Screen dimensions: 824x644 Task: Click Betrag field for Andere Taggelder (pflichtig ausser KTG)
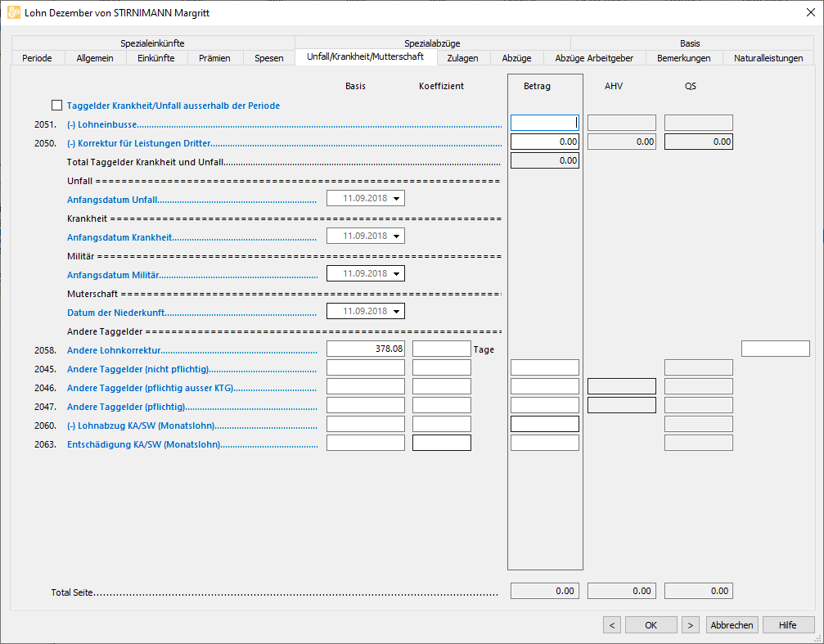point(544,386)
